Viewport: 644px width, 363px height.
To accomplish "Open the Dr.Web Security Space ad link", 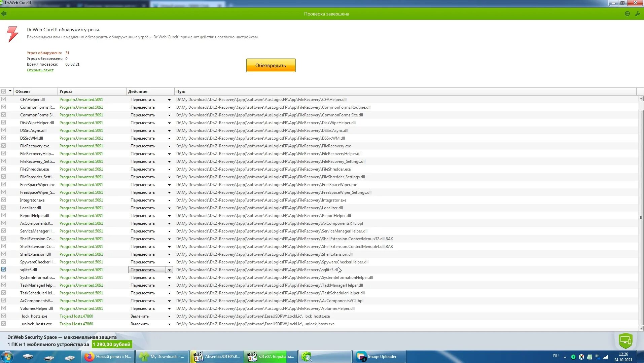I will 62,337.
